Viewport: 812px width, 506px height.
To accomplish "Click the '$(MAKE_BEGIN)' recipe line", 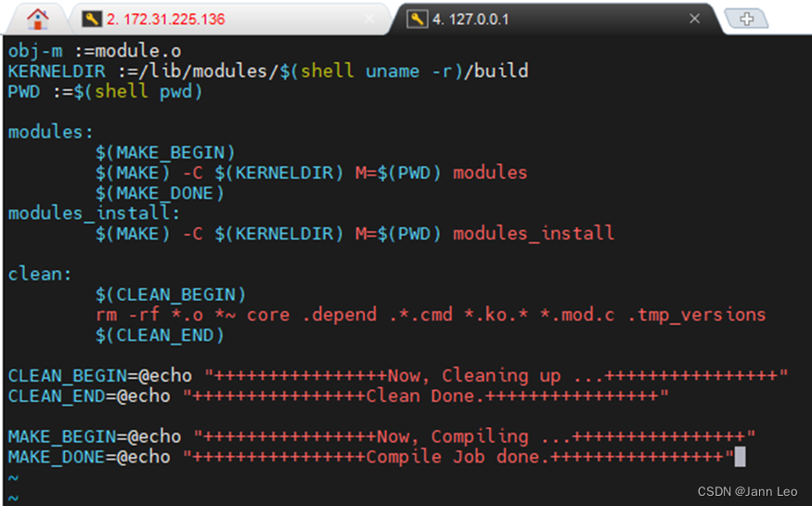I will click(165, 153).
